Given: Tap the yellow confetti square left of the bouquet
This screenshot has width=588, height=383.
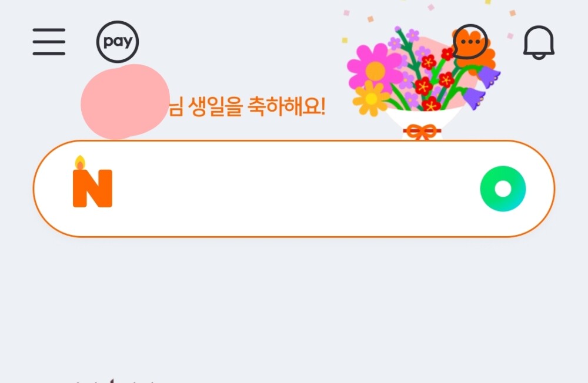Looking at the screenshot, I should click(345, 40).
